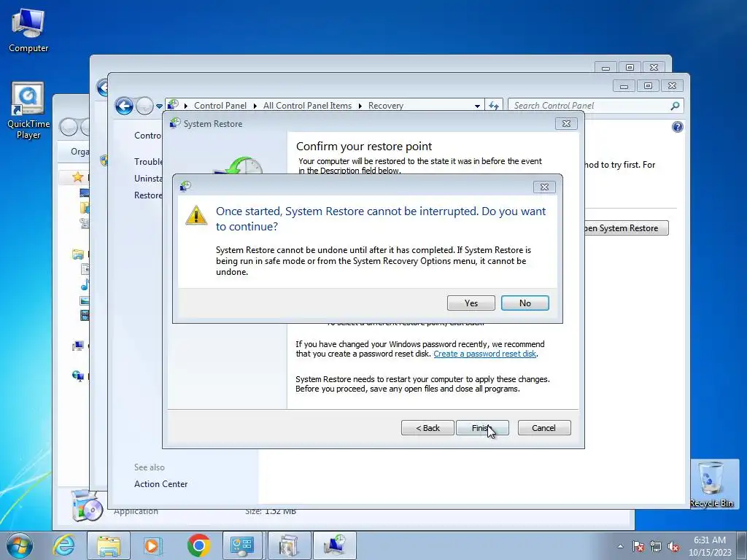The width and height of the screenshot is (747, 560).
Task: Click Libraries icon in Explorer navigation pane
Action: [77, 254]
